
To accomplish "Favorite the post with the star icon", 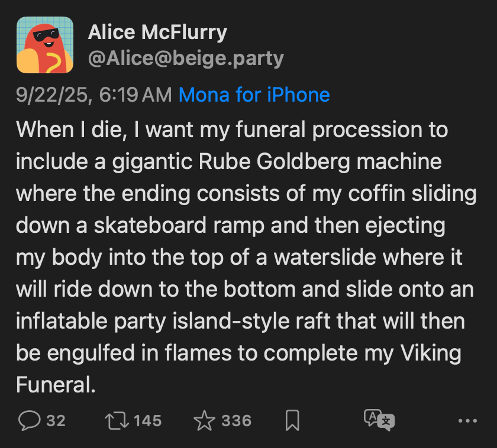I will point(204,420).
